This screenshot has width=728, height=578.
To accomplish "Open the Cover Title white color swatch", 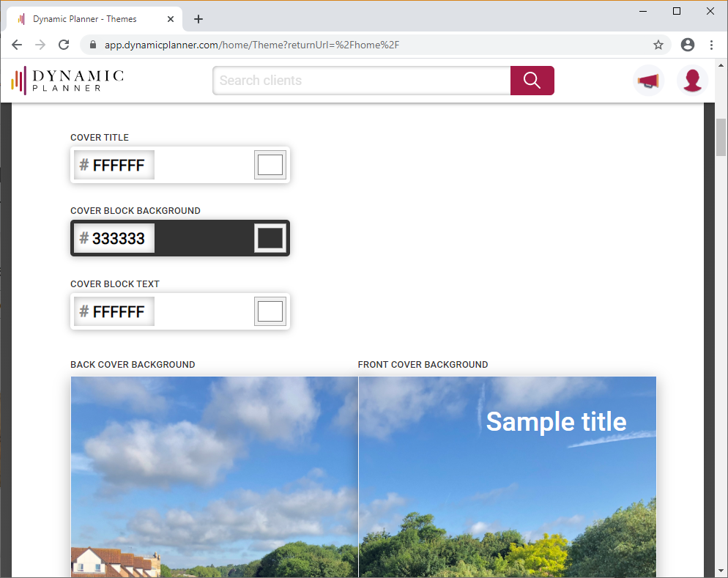I will (x=270, y=165).
